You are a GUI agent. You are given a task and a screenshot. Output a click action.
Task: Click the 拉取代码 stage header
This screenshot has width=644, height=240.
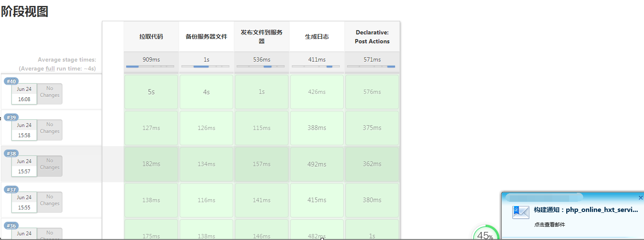pos(151,37)
